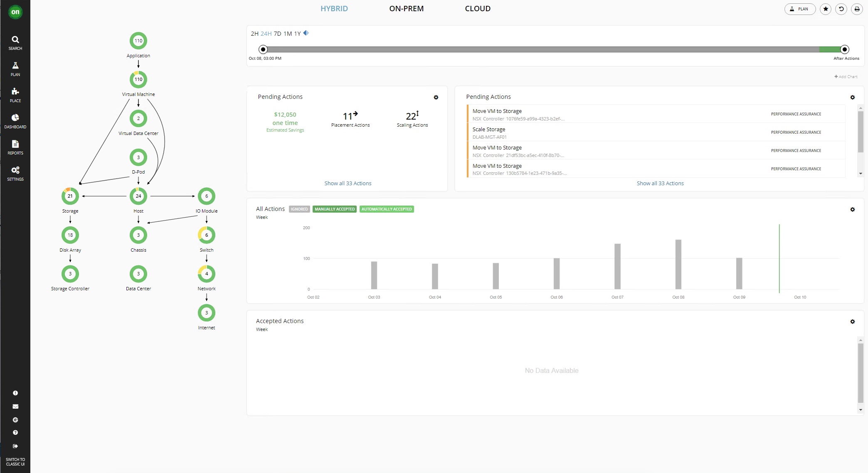Toggle the Automatically Accepted legend filter

(x=387, y=209)
